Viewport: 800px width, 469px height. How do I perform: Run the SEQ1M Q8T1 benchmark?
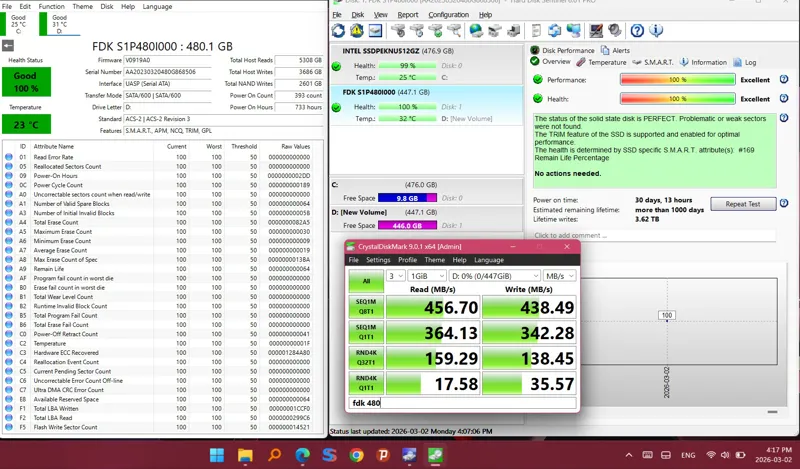[x=366, y=307]
